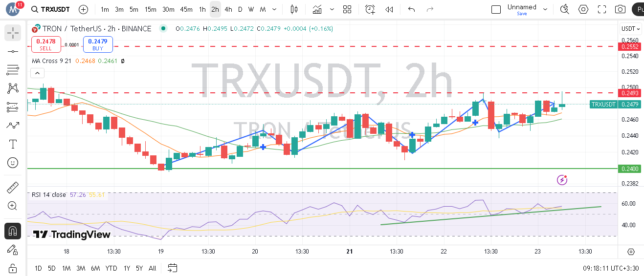This screenshot has height=276, width=644.
Task: Show All available data range
Action: 153,268
